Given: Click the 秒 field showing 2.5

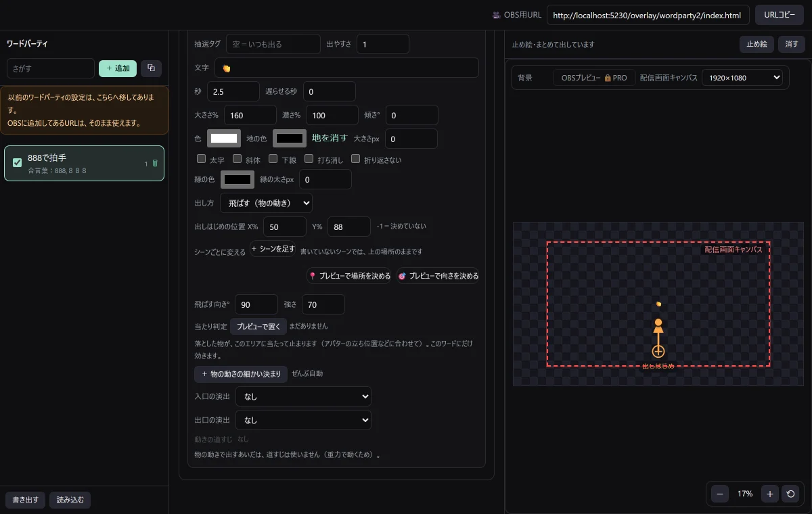Looking at the screenshot, I should click(x=233, y=91).
